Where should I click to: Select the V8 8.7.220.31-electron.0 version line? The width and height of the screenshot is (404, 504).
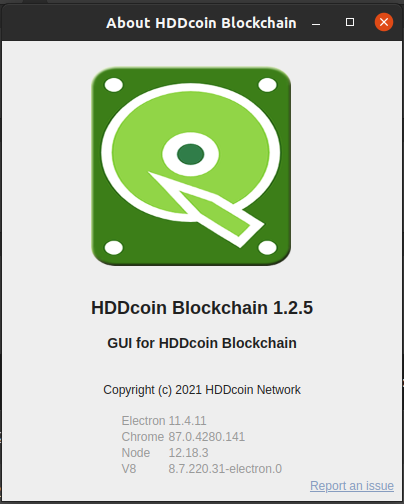[202, 469]
